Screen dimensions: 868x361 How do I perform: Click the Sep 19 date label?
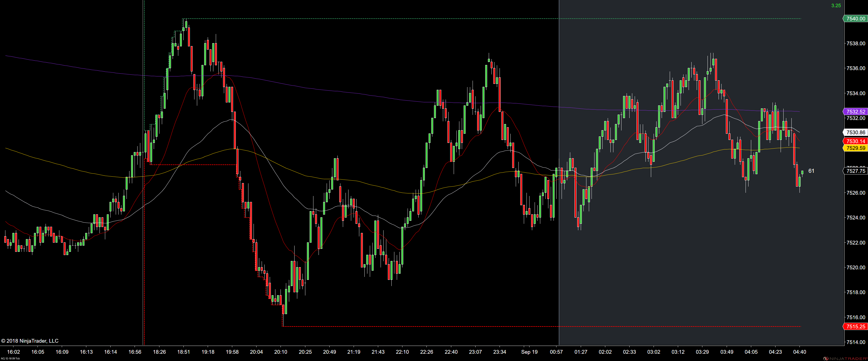pyautogui.click(x=529, y=352)
